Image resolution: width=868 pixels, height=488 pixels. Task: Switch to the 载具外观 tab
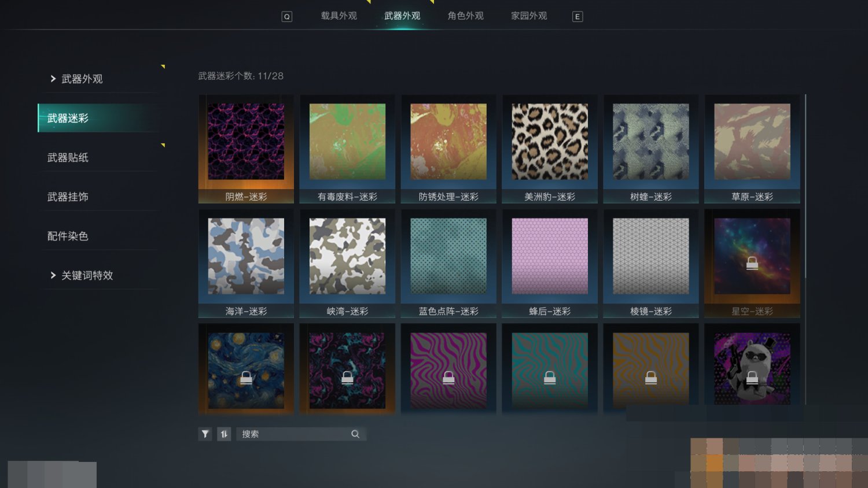pyautogui.click(x=339, y=16)
